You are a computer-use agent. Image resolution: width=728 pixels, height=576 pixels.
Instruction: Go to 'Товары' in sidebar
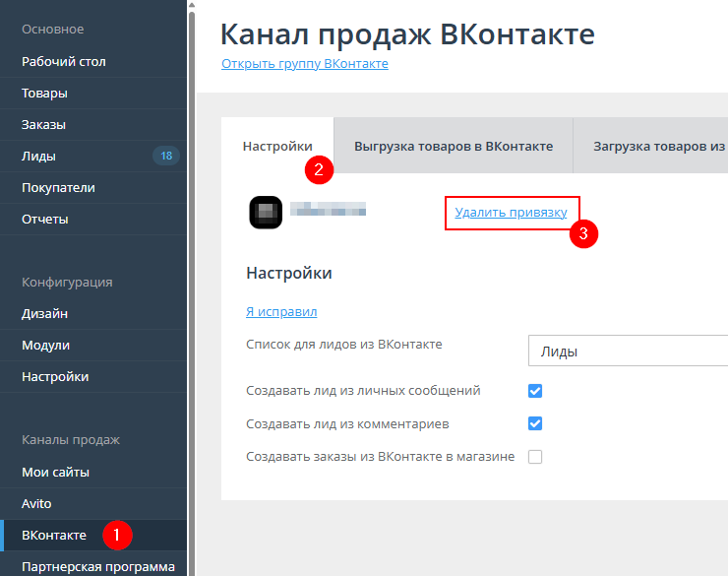click(44, 93)
